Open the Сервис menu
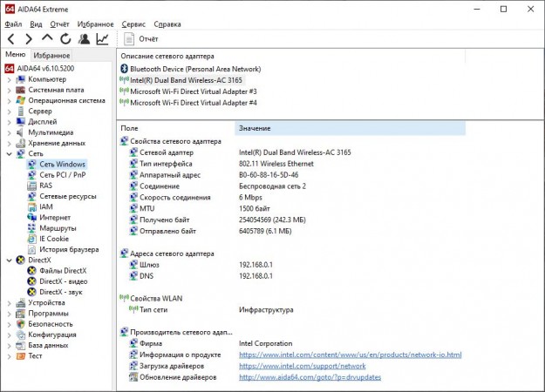 click(133, 24)
